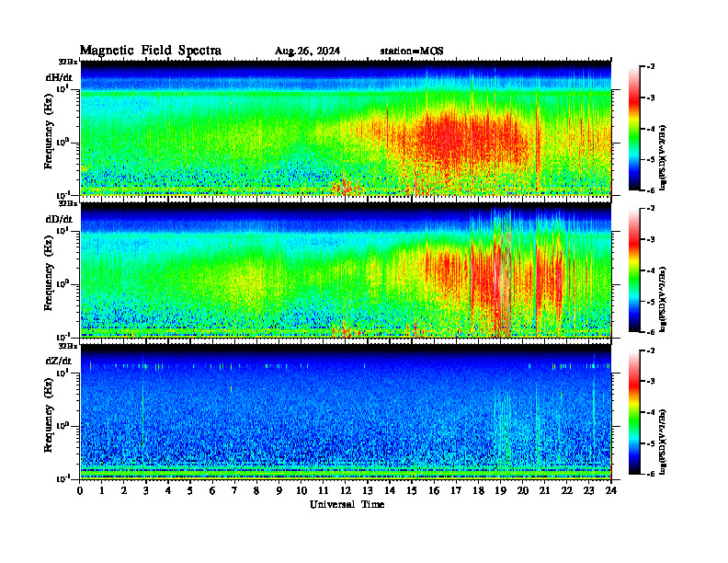
Task: Click the "station=MOS" label
Action: 412,52
